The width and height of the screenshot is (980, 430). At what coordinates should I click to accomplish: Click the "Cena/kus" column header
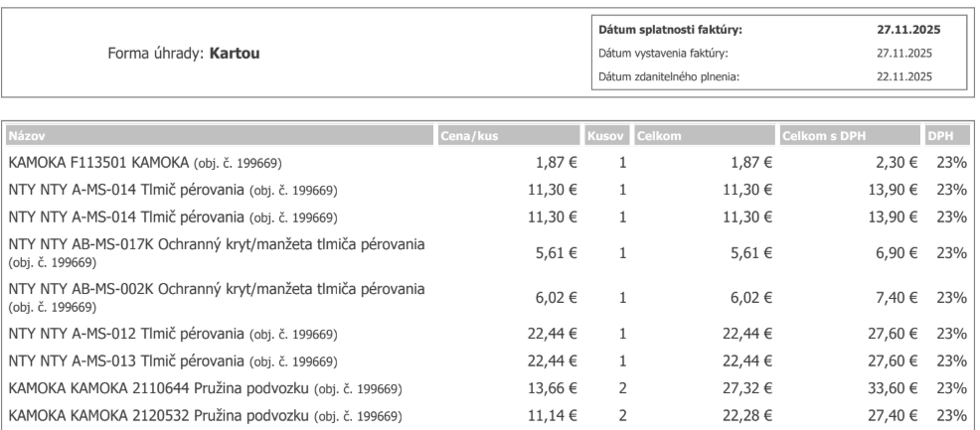point(468,135)
